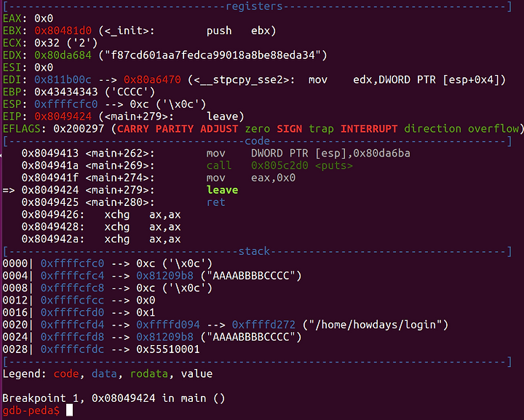Click stack address 0xffffcfc8
The height and width of the screenshot is (420, 524).
point(72,288)
